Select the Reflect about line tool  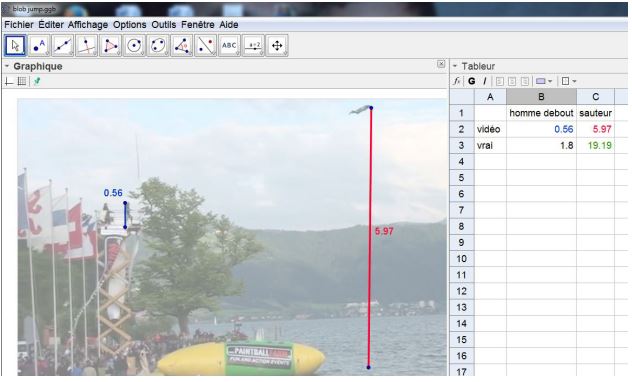click(x=206, y=46)
